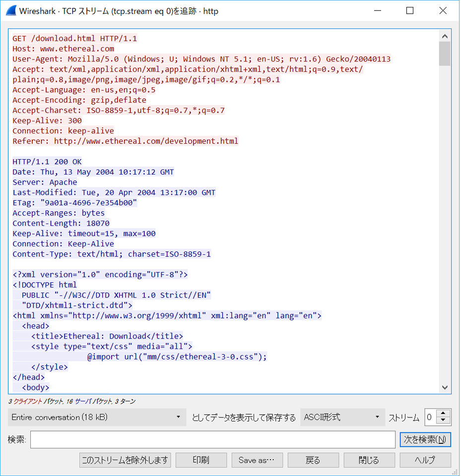This screenshot has height=476, width=461.
Task: Click the 閉じる close button
Action: point(369,460)
